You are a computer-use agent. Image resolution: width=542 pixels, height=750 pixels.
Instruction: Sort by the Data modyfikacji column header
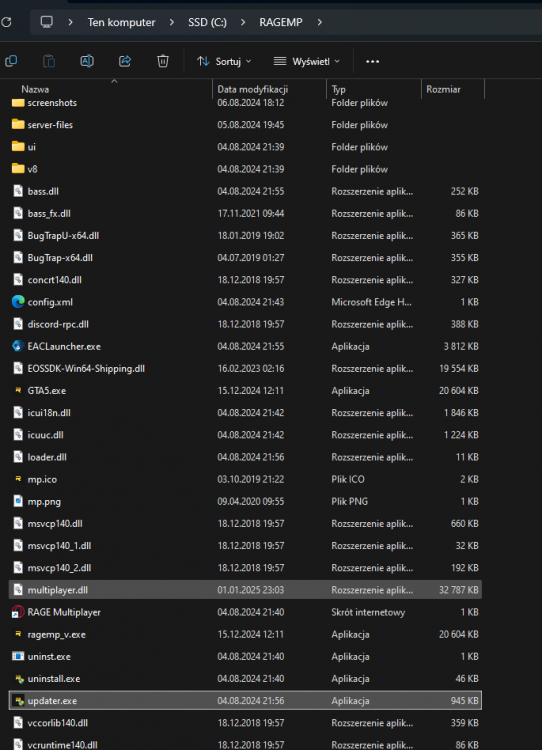(253, 89)
